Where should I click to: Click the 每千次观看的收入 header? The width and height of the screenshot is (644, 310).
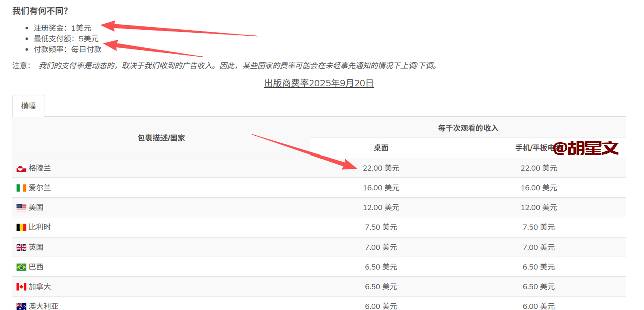pyautogui.click(x=468, y=128)
